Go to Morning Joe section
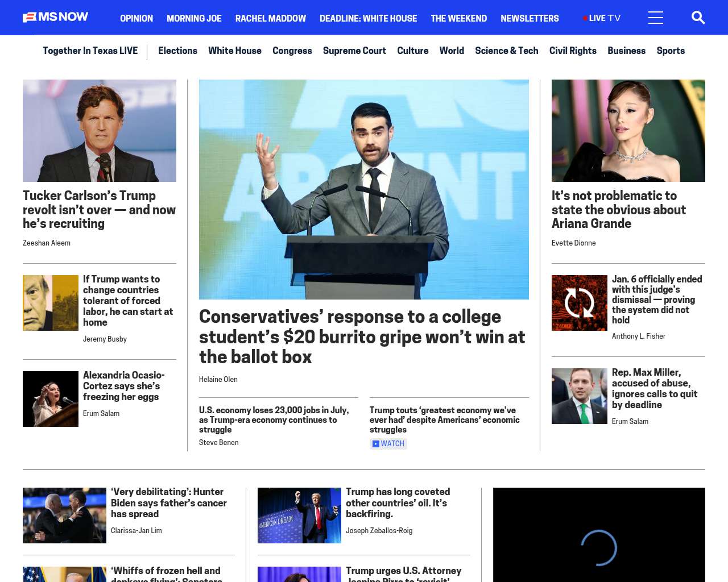Image resolution: width=728 pixels, height=582 pixels. [194, 18]
